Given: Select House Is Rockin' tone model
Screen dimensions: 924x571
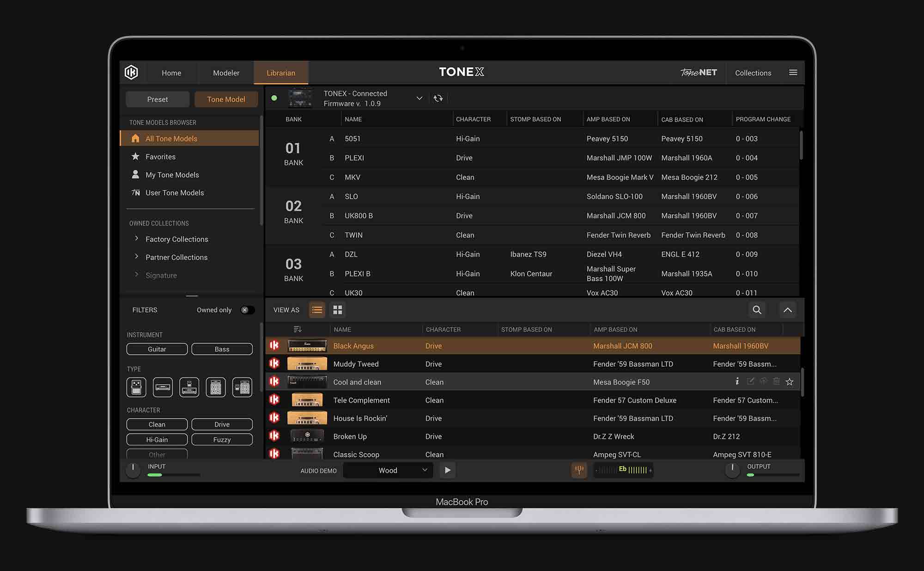Looking at the screenshot, I should 533,418.
